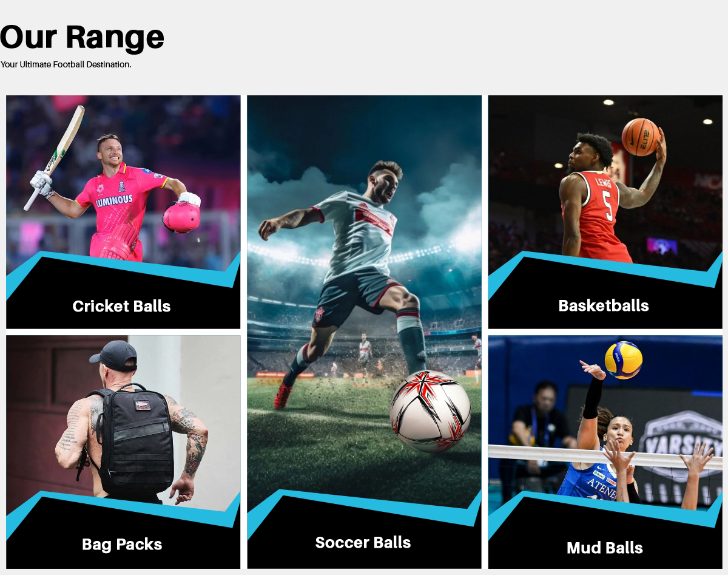This screenshot has height=575, width=728.
Task: Click the orange basketball in player's hand
Action: [x=640, y=137]
